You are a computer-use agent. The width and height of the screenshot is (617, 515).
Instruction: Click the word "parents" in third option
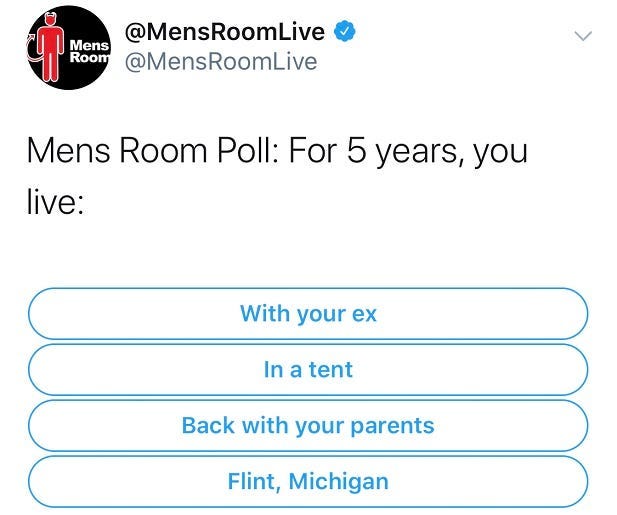tap(389, 426)
